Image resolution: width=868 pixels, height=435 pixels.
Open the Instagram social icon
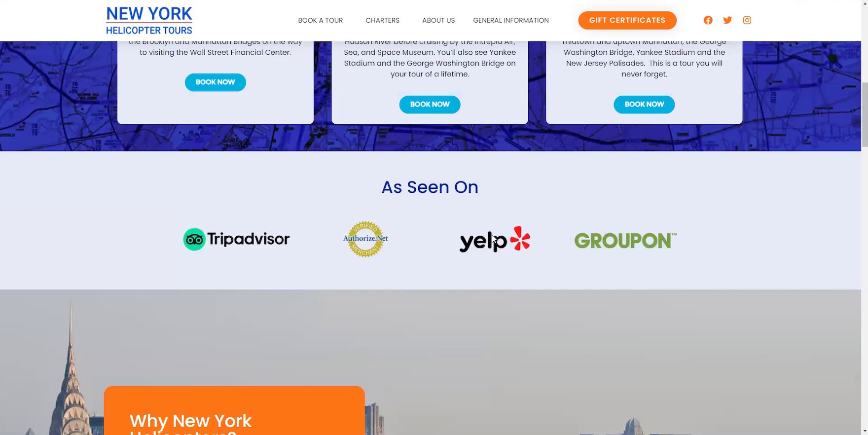pos(747,20)
